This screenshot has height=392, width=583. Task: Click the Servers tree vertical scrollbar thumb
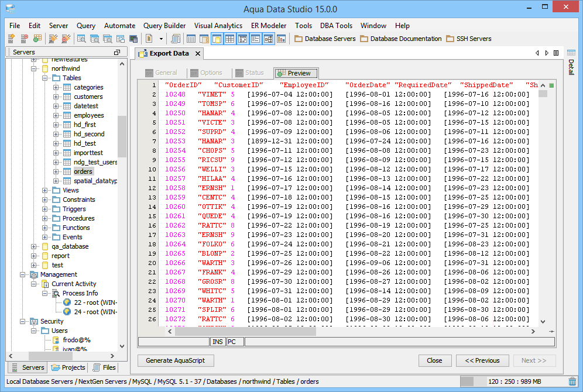click(x=122, y=136)
